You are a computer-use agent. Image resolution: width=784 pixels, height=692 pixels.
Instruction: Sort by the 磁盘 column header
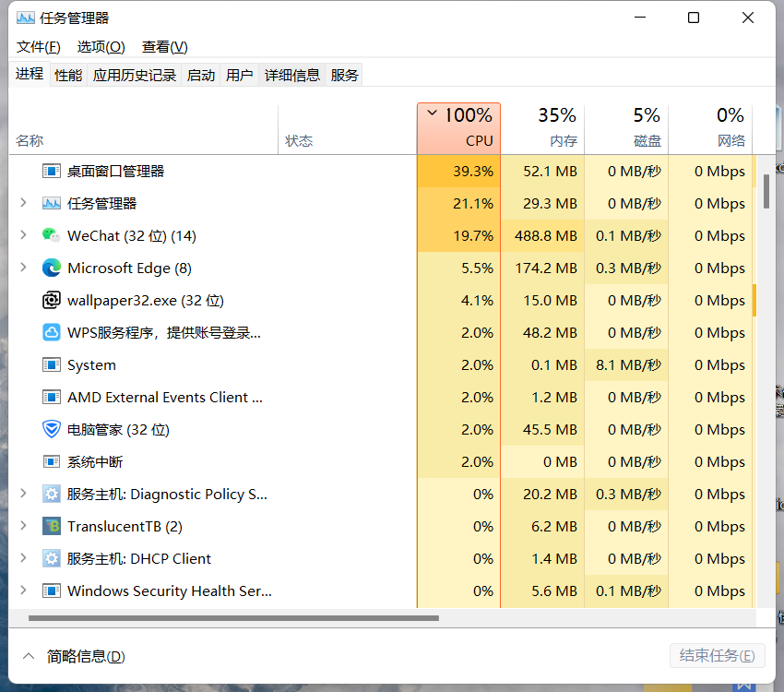tap(627, 128)
